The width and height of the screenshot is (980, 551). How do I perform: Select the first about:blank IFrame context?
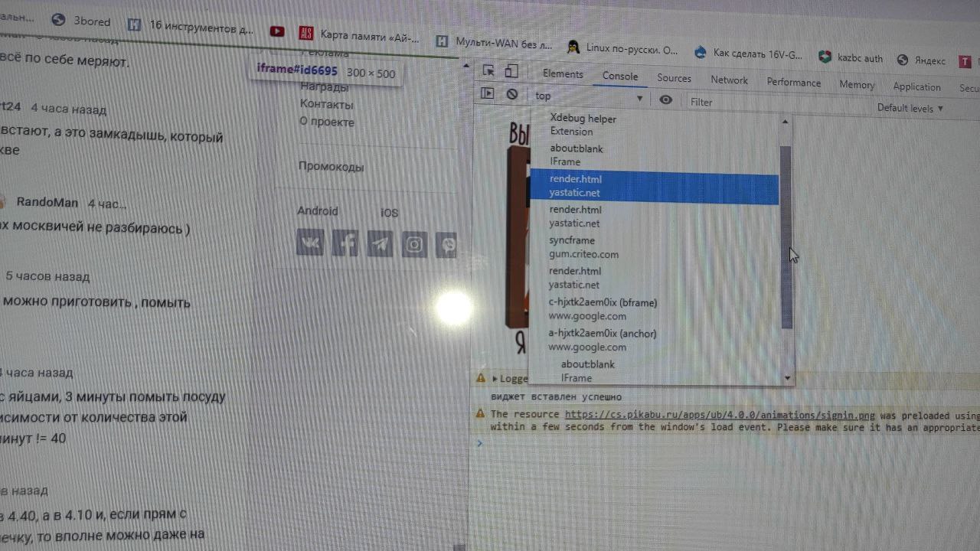[x=655, y=155]
